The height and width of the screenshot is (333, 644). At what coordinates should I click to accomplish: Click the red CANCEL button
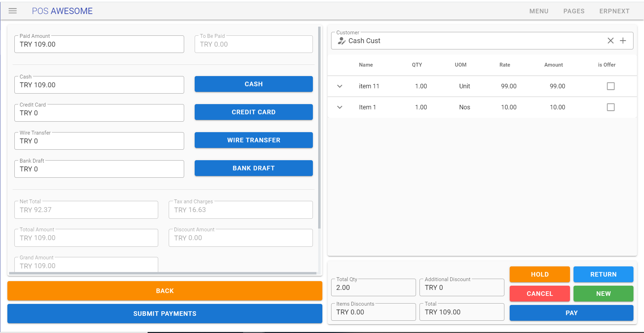(539, 294)
